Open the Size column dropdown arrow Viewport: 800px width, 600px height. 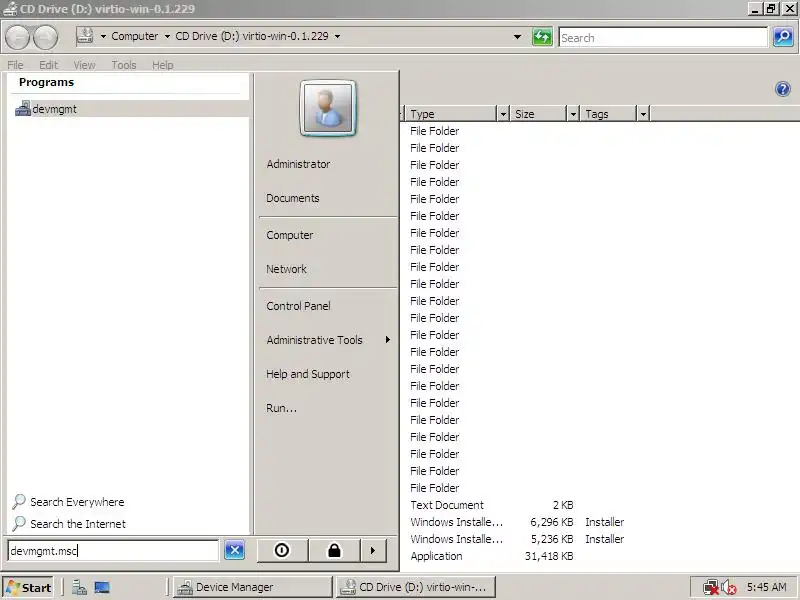[x=573, y=114]
